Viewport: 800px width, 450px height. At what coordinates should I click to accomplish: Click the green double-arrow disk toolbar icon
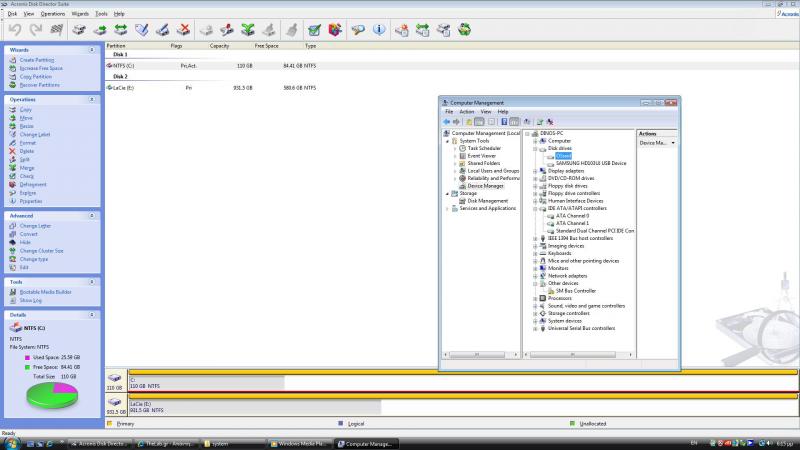point(121,30)
